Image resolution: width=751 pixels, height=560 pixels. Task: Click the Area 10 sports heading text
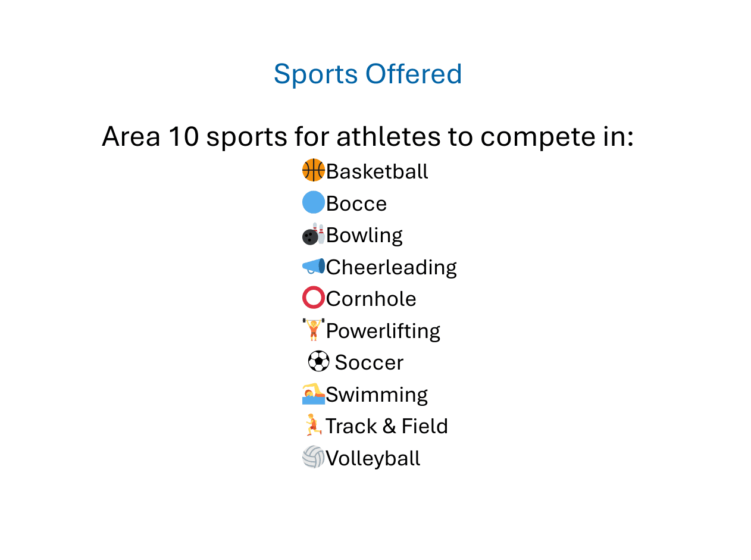[368, 136]
